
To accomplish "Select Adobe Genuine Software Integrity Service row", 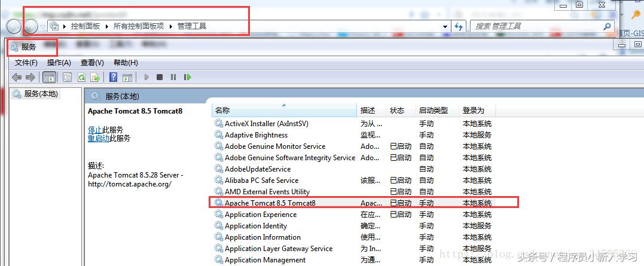I will point(355,158).
